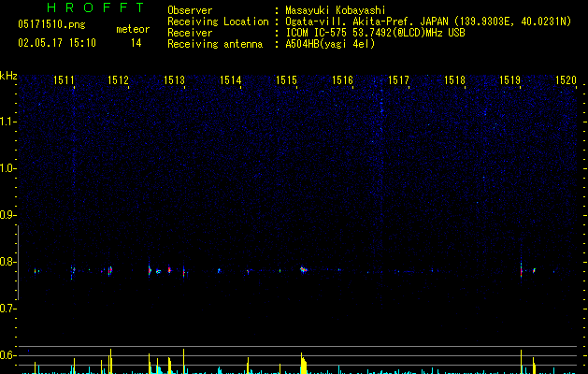Click the 1512 time marker
588x374 pixels.
click(x=118, y=80)
